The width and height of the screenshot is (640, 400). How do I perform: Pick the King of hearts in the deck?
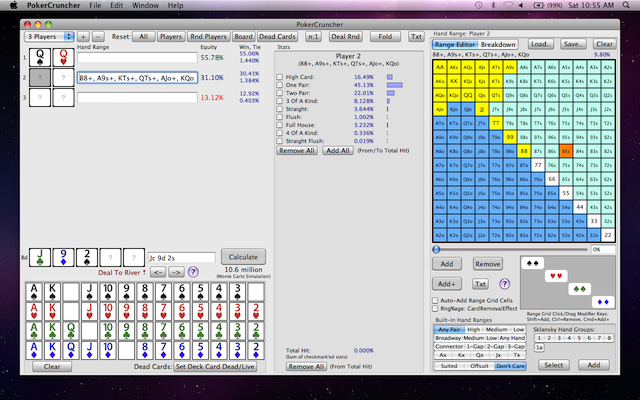tap(52, 311)
